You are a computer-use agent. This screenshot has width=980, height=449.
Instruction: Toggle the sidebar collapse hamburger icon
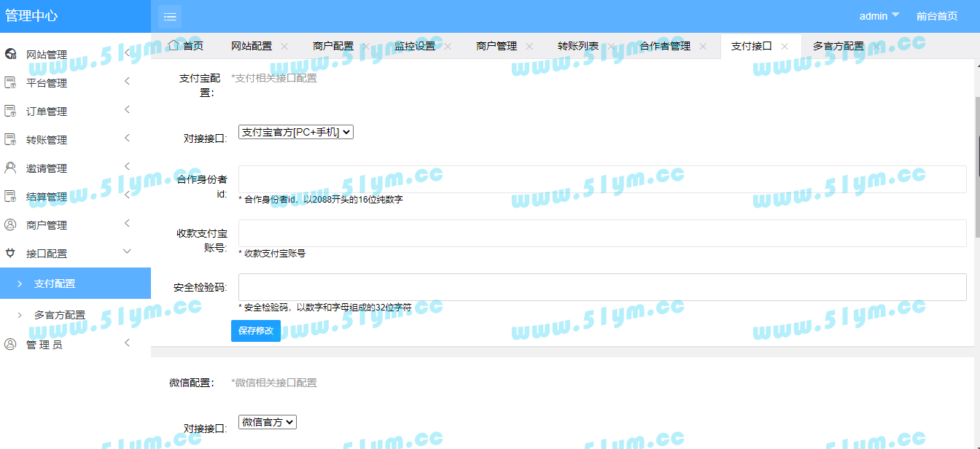coord(170,16)
